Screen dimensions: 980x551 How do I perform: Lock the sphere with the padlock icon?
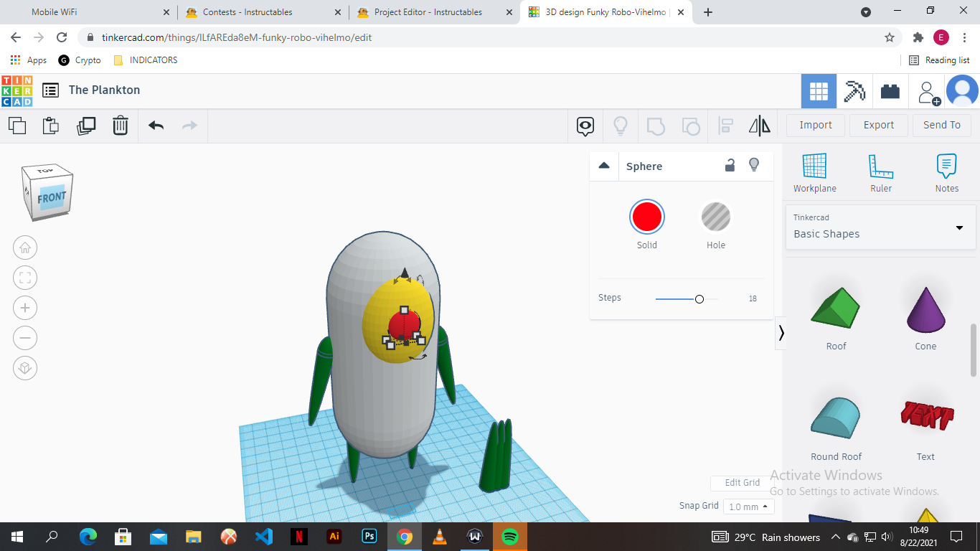click(x=730, y=165)
